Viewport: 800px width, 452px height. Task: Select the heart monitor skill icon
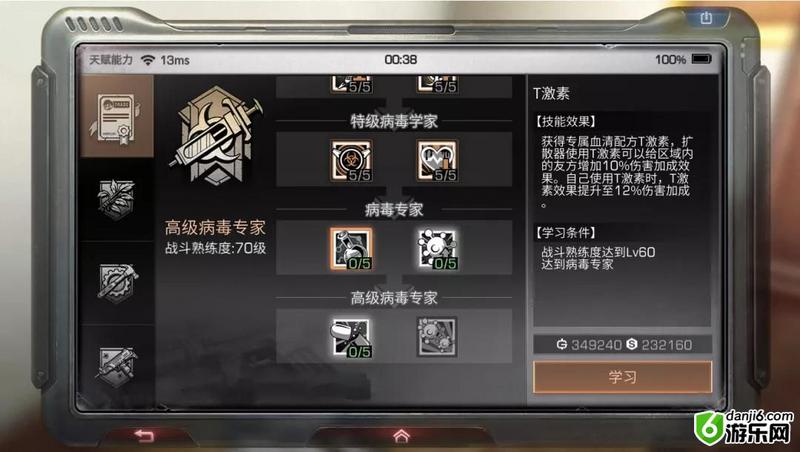[x=437, y=161]
